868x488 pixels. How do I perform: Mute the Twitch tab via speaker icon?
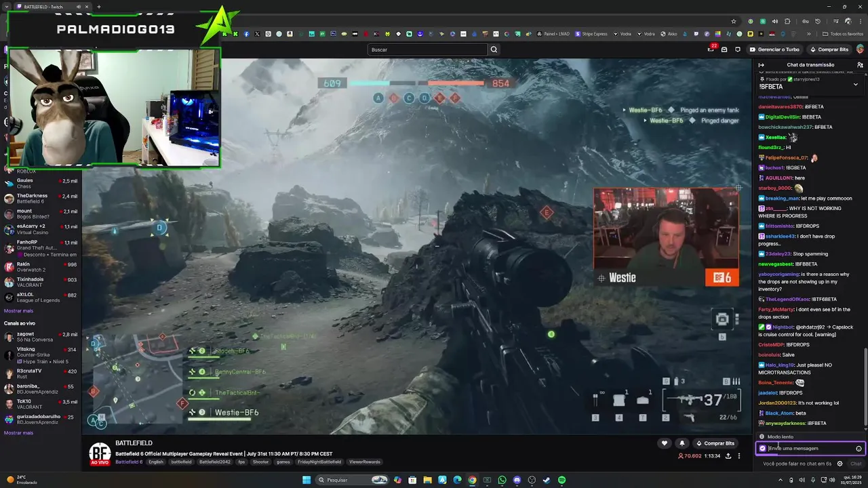[x=79, y=7]
